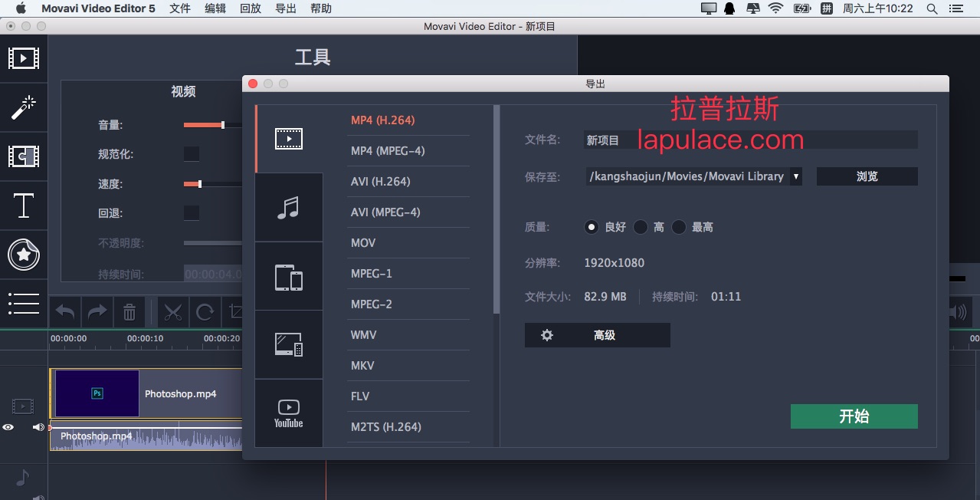Open the 文件 menu
Image resolution: width=980 pixels, height=500 pixels.
[180, 8]
